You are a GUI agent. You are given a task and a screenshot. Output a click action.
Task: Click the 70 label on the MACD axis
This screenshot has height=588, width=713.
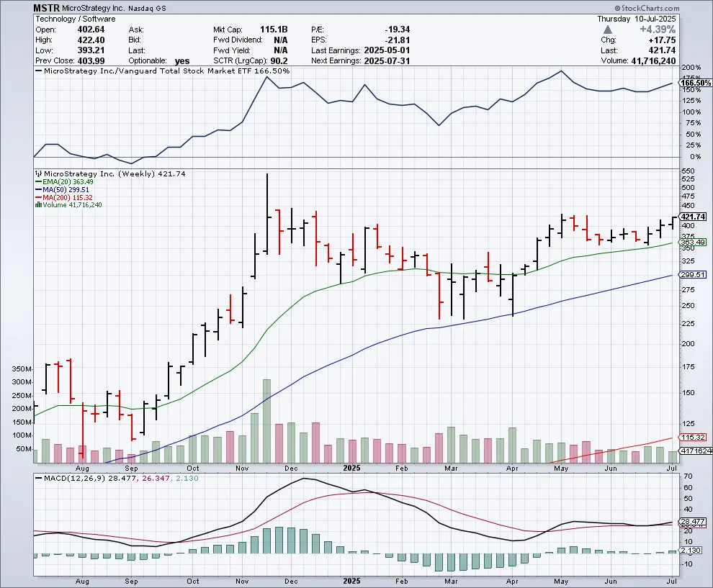click(x=688, y=476)
